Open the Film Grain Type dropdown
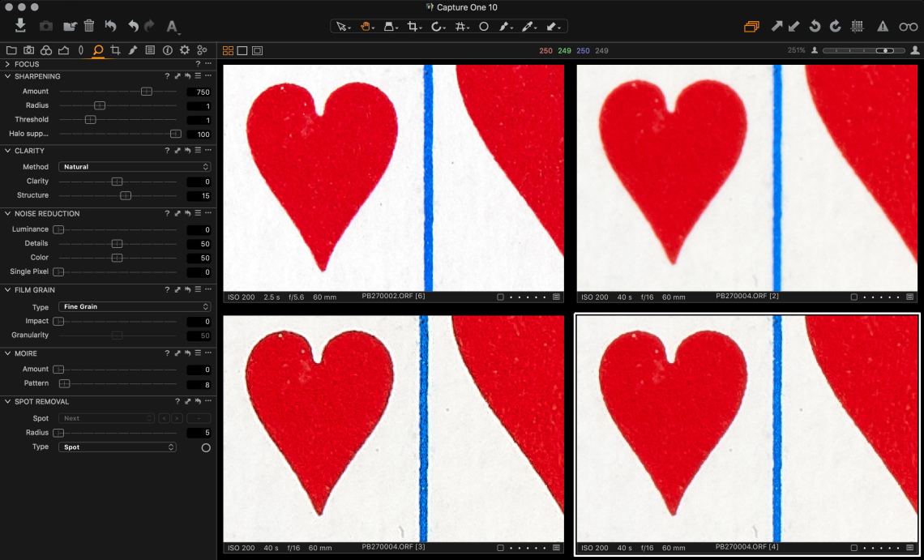This screenshot has height=560, width=924. click(135, 307)
